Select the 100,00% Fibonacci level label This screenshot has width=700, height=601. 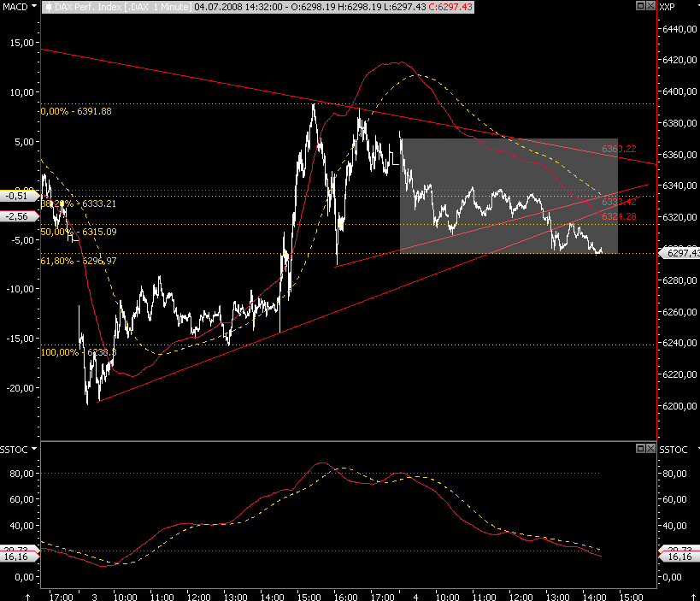coord(79,352)
